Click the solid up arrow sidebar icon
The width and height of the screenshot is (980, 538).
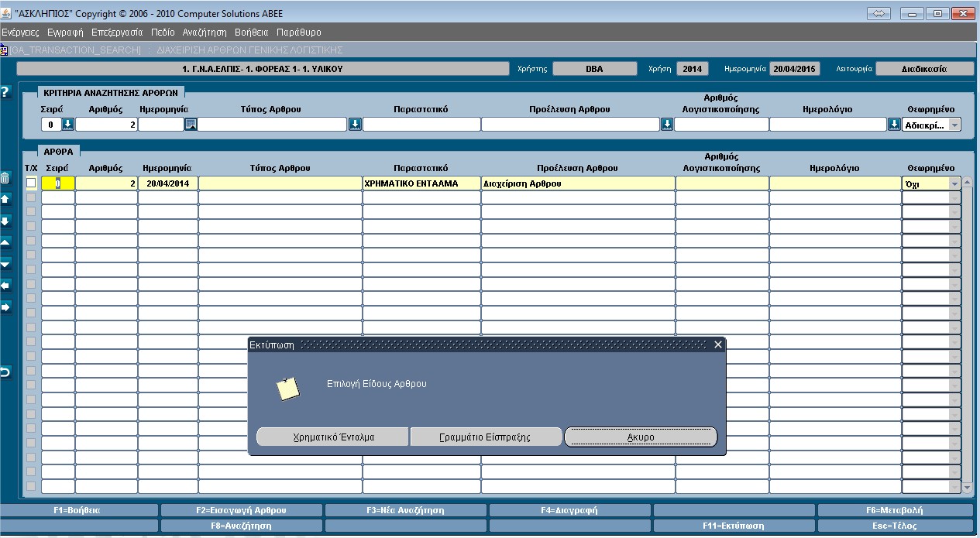(x=5, y=199)
